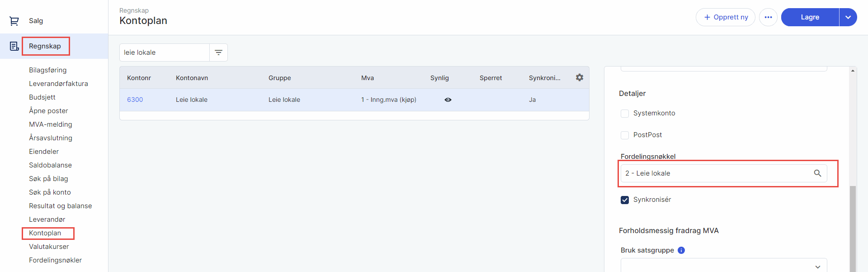868x272 pixels.
Task: Toggle the eye visibility icon for account 6300
Action: coord(448,100)
